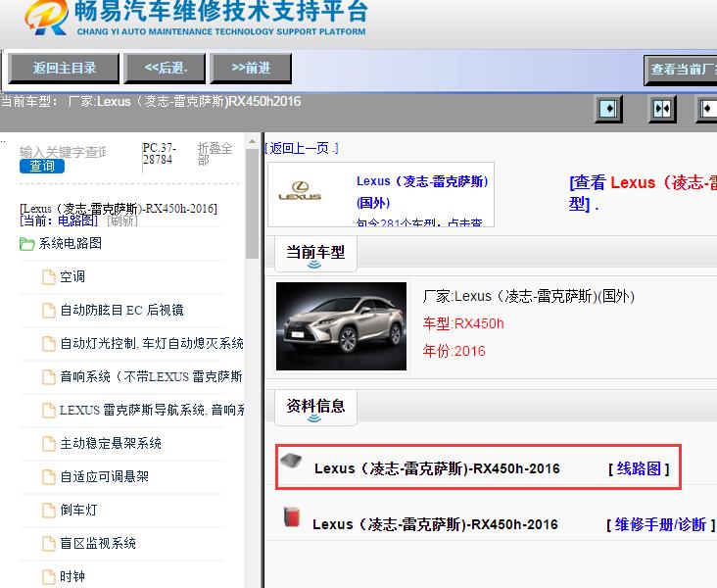Click the 车型:RX450h text

click(x=463, y=324)
